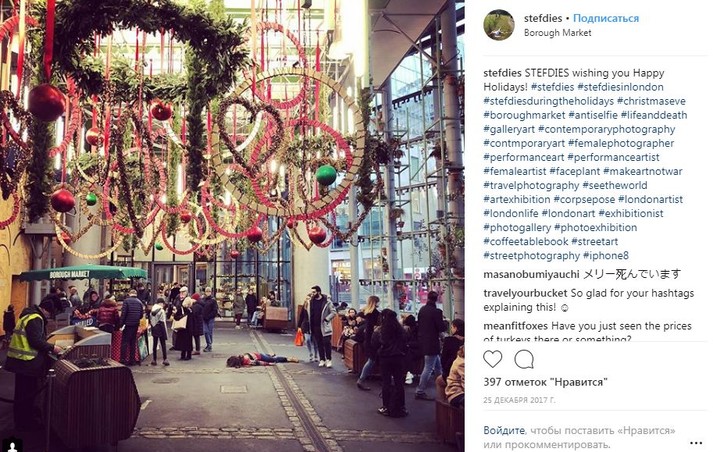Click the Borough Market post photo
The image size is (713, 452).
coord(232,226)
